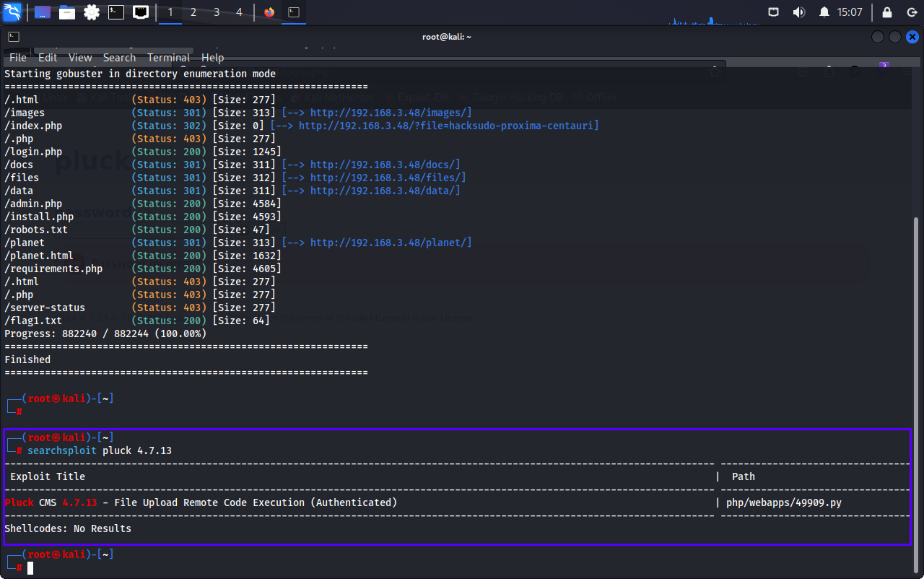
Task: Click the bottom command prompt cursor
Action: [30, 568]
